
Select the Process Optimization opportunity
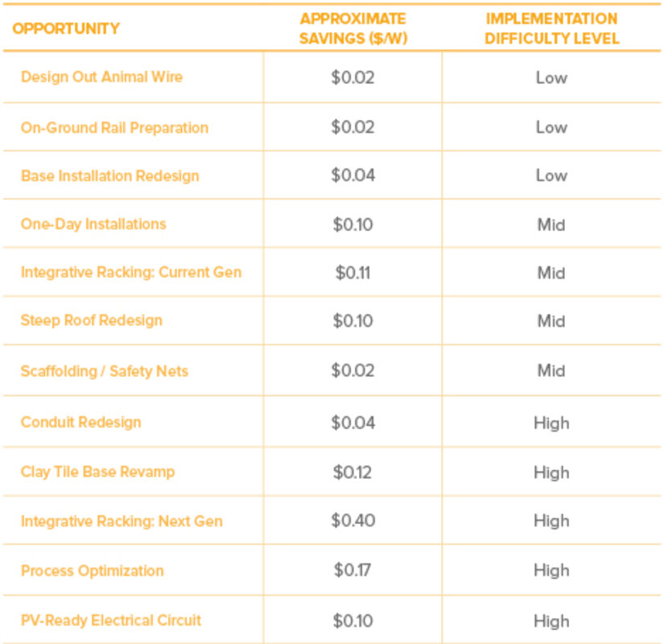pyautogui.click(x=93, y=571)
